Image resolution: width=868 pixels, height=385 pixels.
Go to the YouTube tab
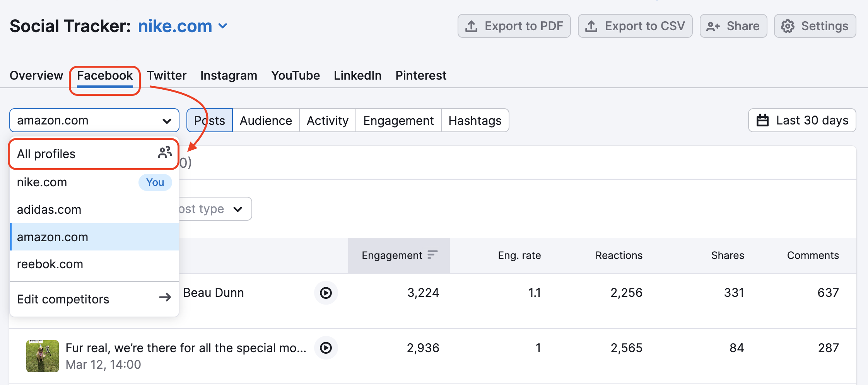click(x=296, y=75)
